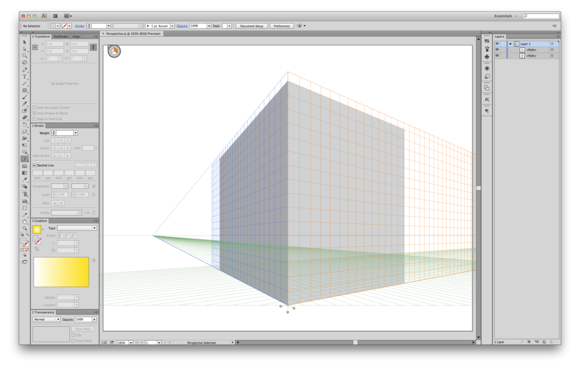Image resolution: width=580 pixels, height=370 pixels.
Task: Open the Essentials workspace switcher
Action: (x=506, y=16)
